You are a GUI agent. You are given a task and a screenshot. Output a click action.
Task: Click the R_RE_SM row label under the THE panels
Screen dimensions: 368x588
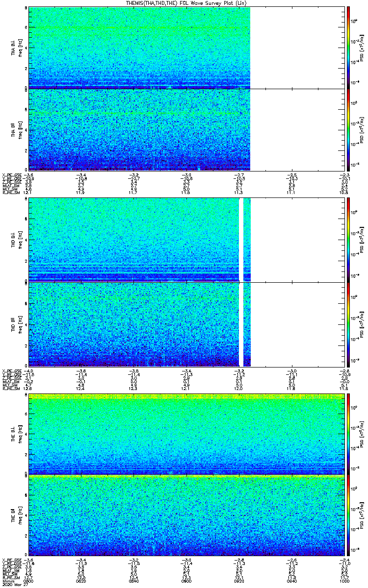point(11,578)
